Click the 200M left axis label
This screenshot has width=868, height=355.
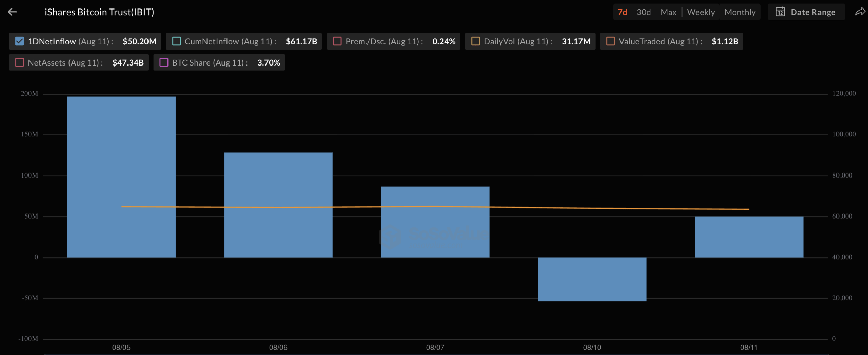pos(29,93)
